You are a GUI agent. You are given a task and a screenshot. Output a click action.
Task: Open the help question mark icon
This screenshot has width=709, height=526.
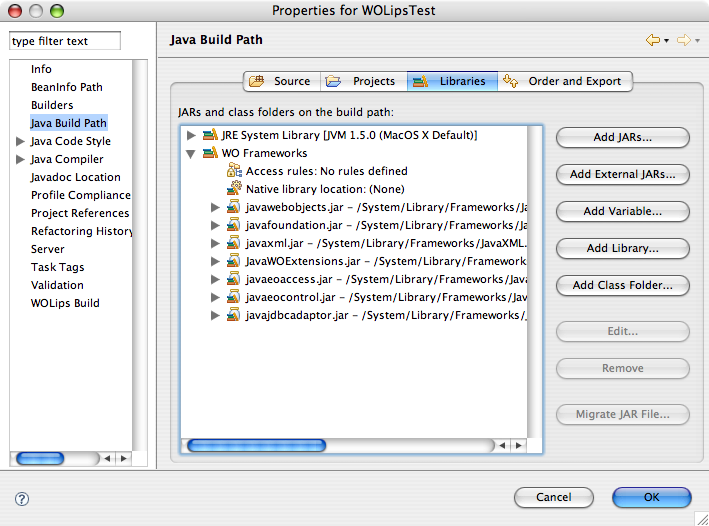(x=22, y=499)
